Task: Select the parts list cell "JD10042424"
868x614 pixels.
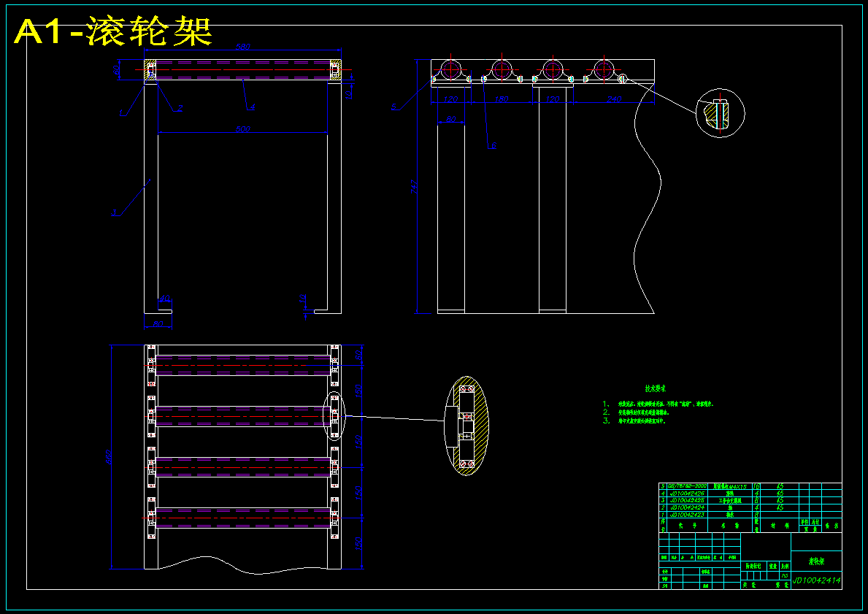Action: pos(687,507)
